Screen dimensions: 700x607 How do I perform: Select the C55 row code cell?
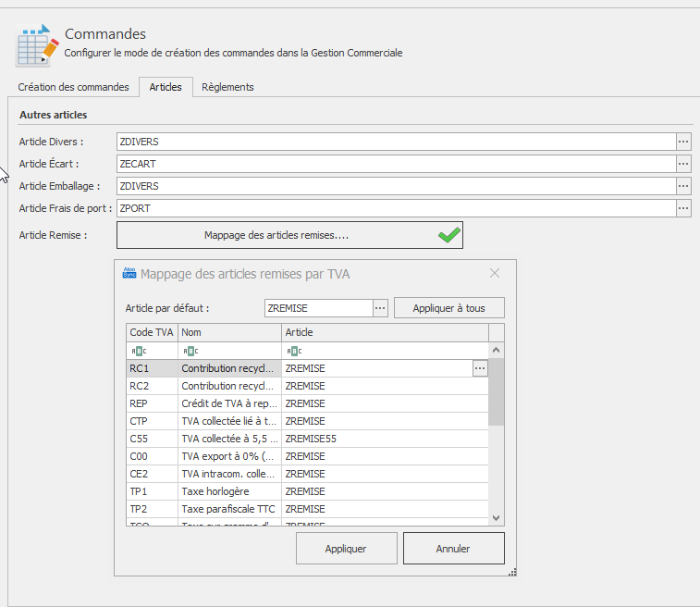[x=152, y=439]
